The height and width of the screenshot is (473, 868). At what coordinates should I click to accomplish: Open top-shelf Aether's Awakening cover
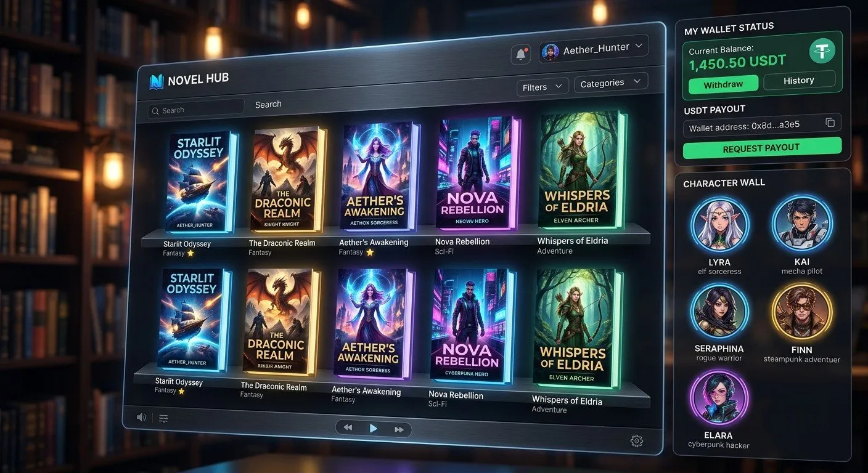[x=380, y=177]
